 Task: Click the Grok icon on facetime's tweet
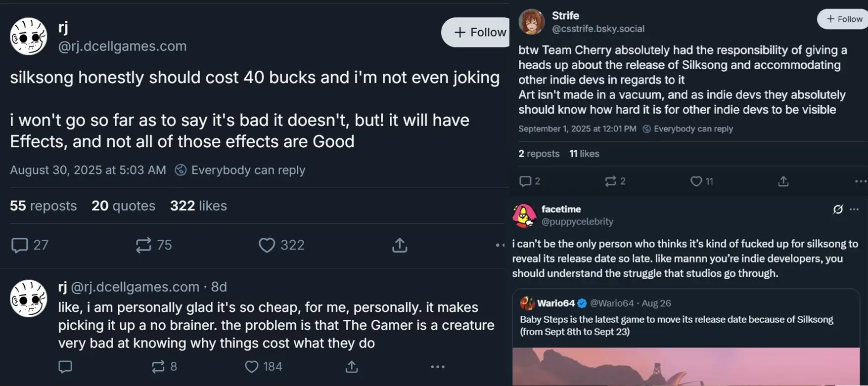838,210
